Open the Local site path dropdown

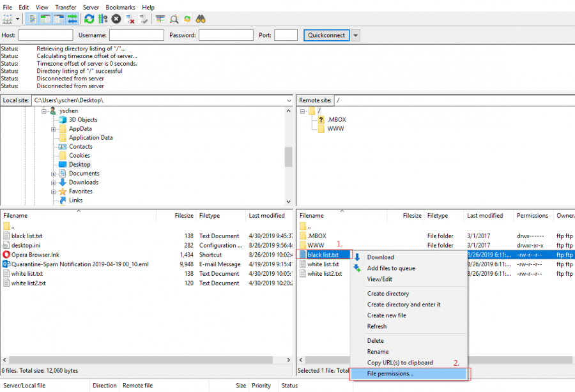[289, 100]
